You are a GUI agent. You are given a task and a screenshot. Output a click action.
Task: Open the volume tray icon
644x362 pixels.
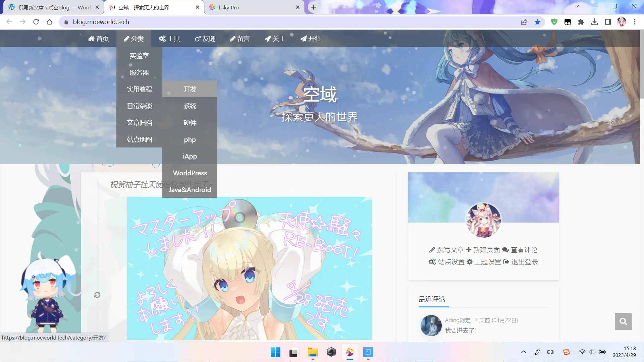tap(592, 352)
